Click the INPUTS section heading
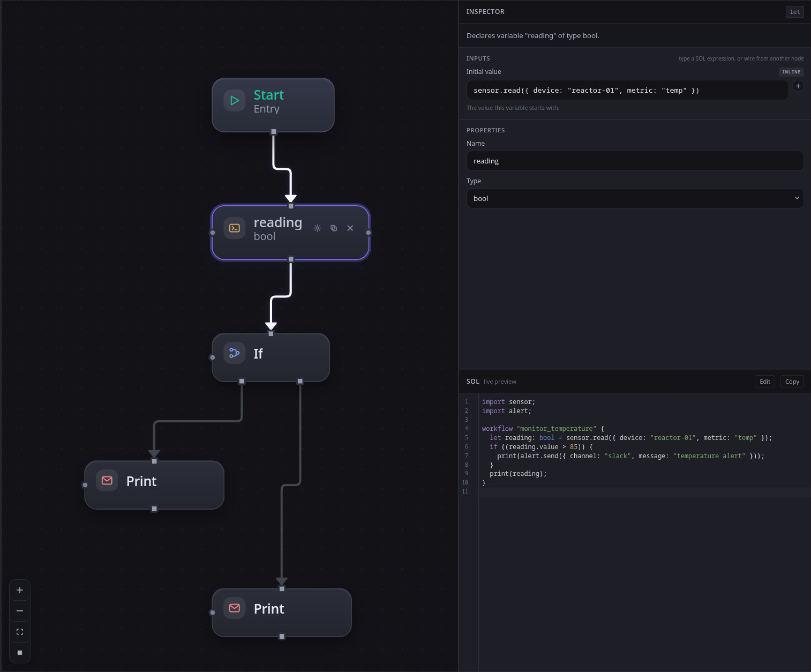The image size is (811, 672). [x=478, y=58]
